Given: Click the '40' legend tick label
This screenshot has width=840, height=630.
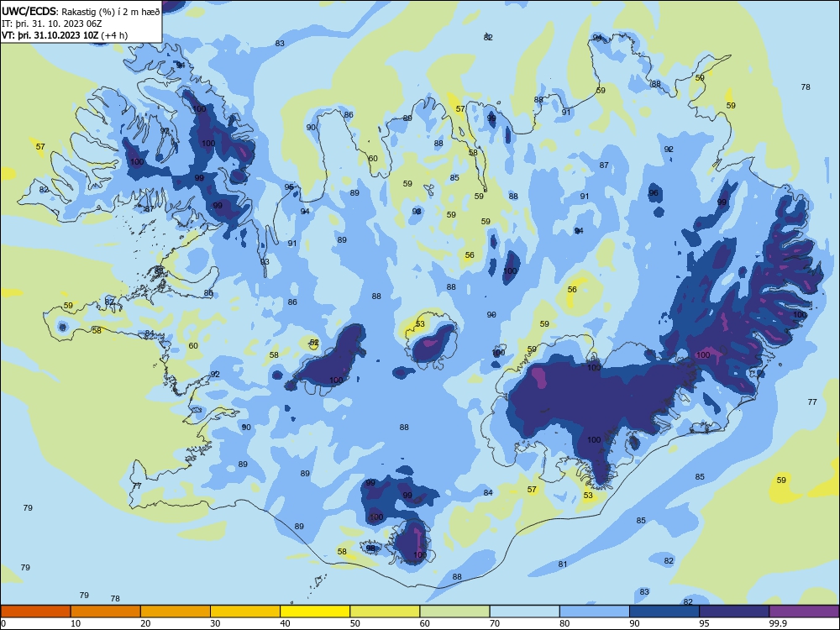Looking at the screenshot, I should 285,623.
